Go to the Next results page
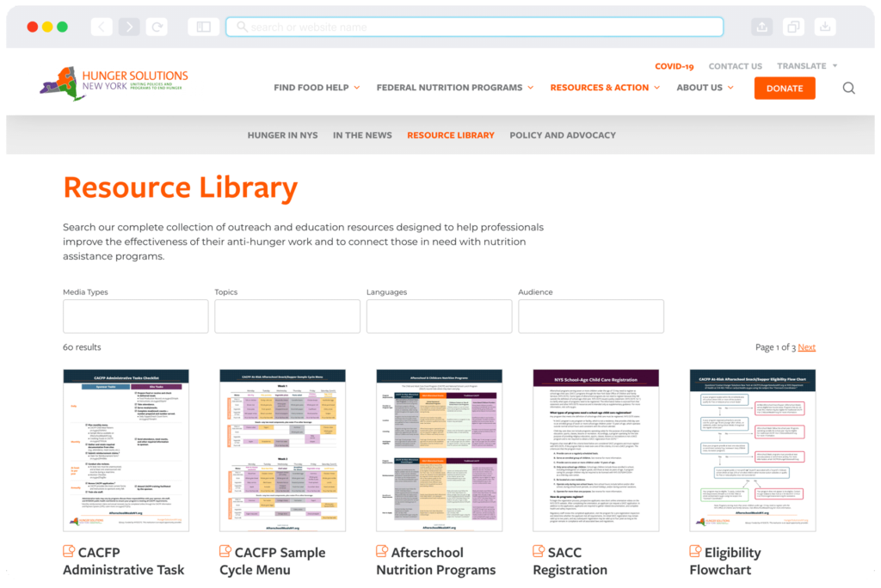This screenshot has width=881, height=588. [x=806, y=346]
